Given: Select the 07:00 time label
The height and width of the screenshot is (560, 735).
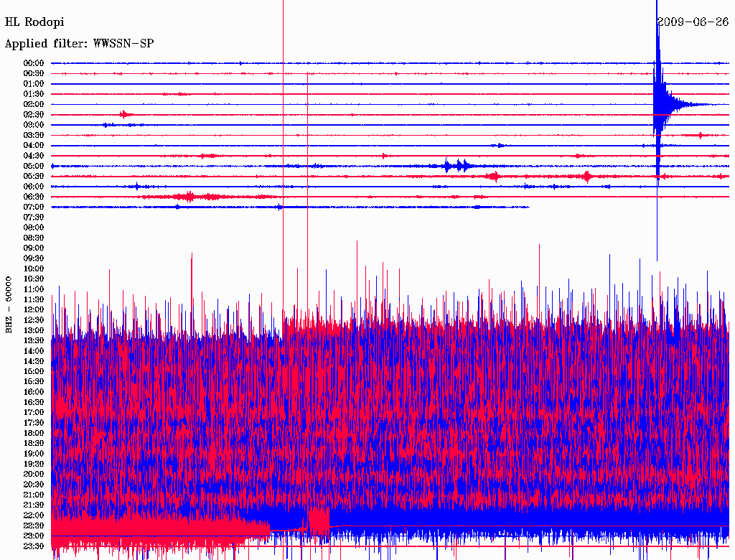Looking at the screenshot, I should point(34,207).
